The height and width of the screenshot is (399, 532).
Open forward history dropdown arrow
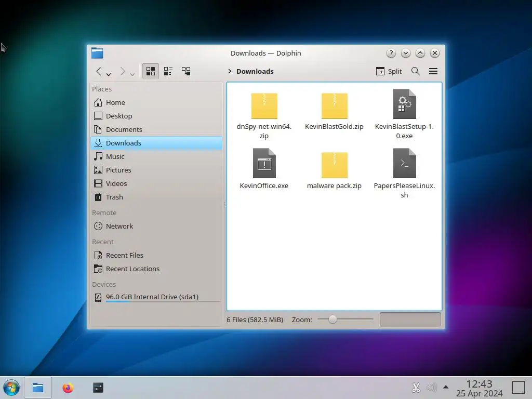pyautogui.click(x=132, y=74)
